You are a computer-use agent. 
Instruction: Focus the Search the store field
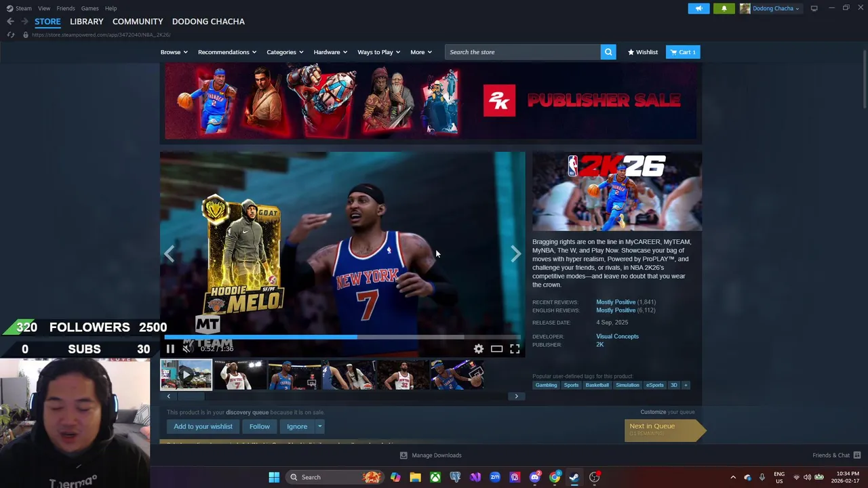[x=523, y=52]
